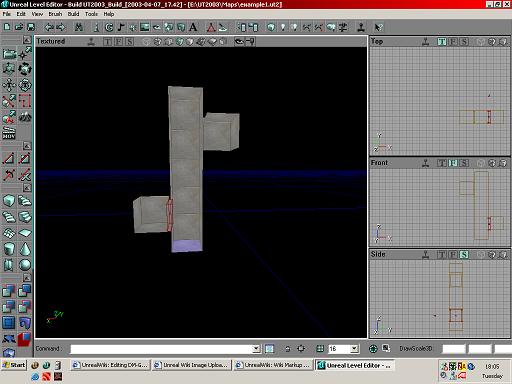Open a map file with folder icon
512x384 pixels.
tap(19, 27)
